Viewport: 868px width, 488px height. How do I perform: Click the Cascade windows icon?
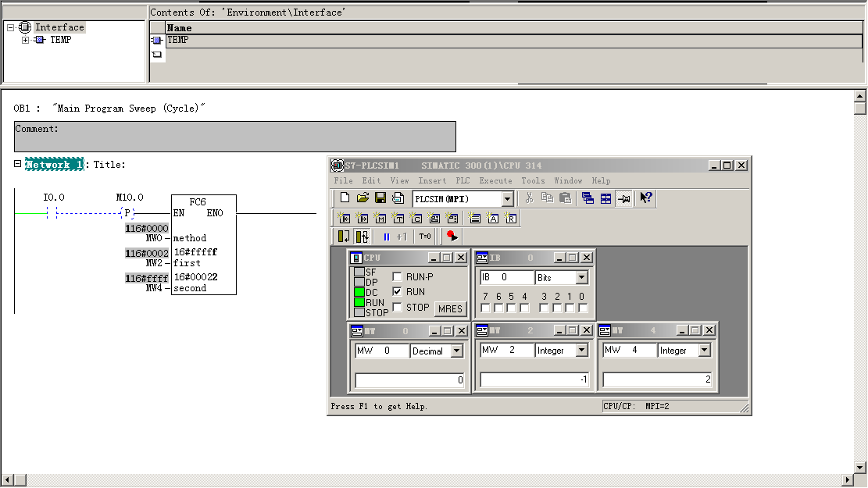(x=588, y=198)
